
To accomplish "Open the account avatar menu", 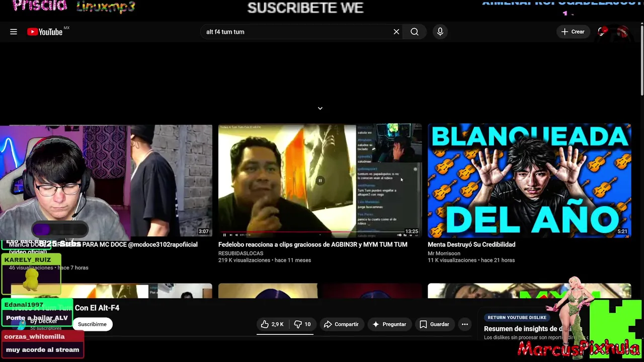I will click(623, 32).
